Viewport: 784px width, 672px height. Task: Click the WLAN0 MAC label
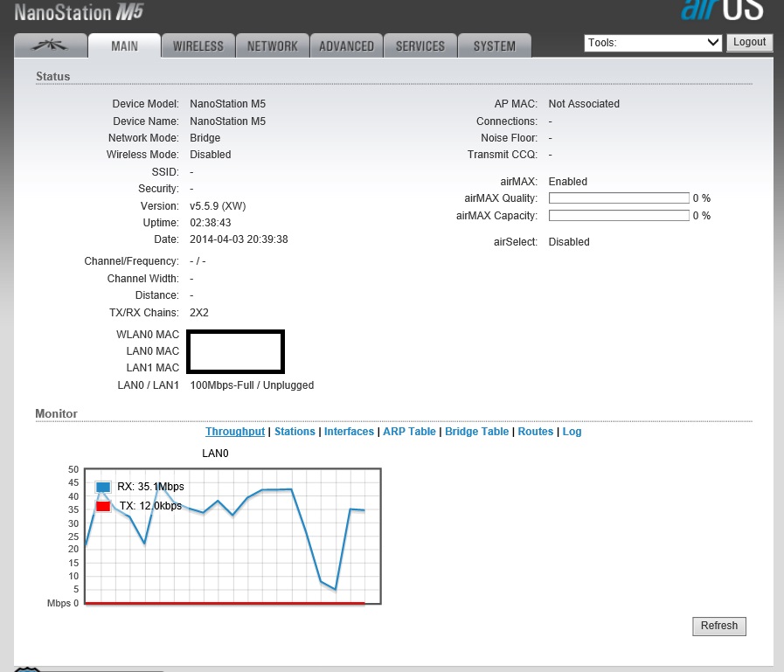(x=148, y=335)
